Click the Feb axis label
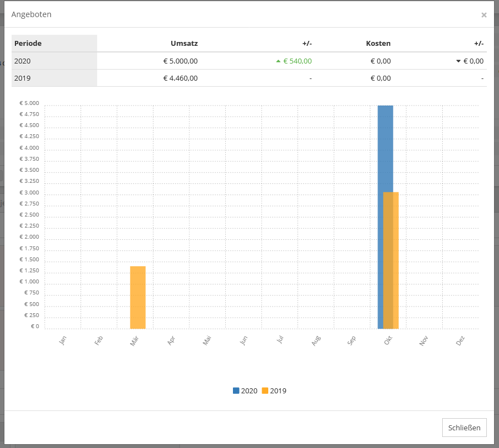 (99, 340)
